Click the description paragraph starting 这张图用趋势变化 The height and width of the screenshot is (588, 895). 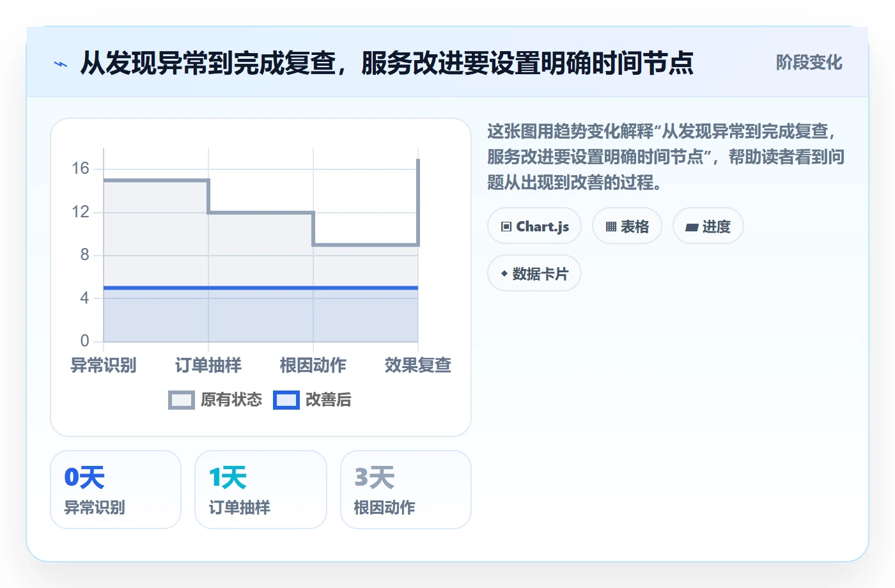coord(666,157)
